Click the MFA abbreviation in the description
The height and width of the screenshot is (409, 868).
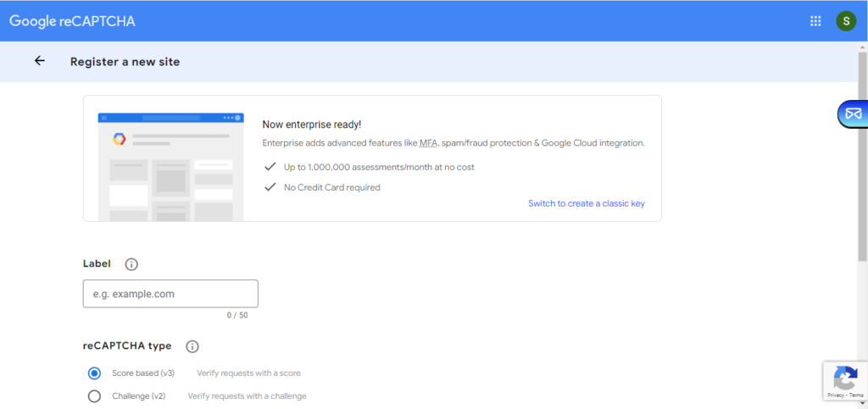pyautogui.click(x=428, y=143)
